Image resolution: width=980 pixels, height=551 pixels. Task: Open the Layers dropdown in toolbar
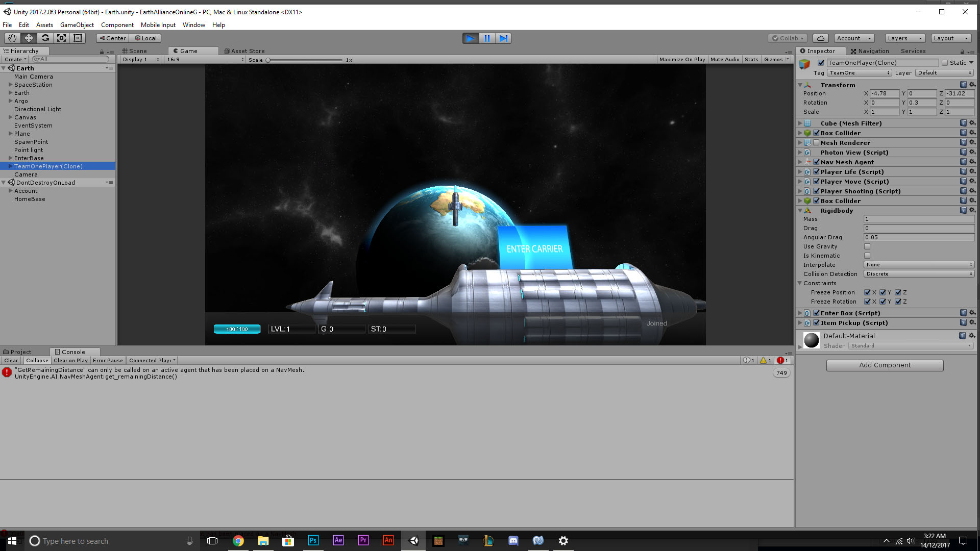(904, 38)
